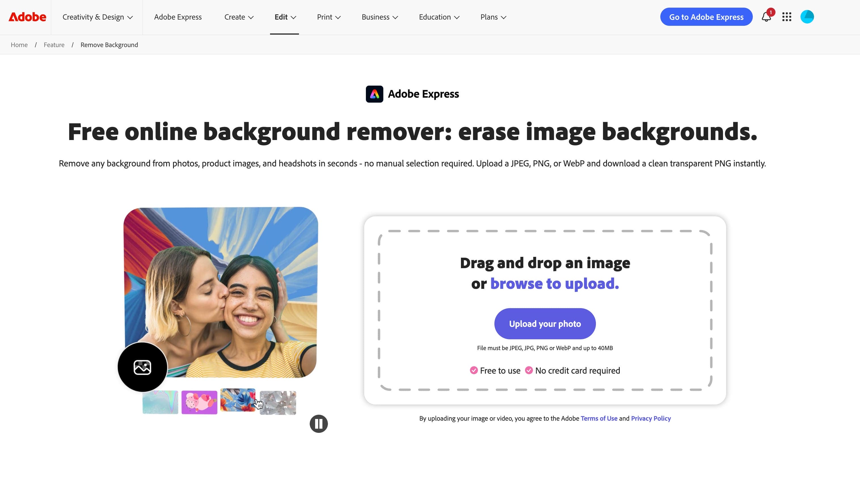This screenshot has height=504, width=860.
Task: Click the Adobe Express app logo icon
Action: [x=374, y=94]
